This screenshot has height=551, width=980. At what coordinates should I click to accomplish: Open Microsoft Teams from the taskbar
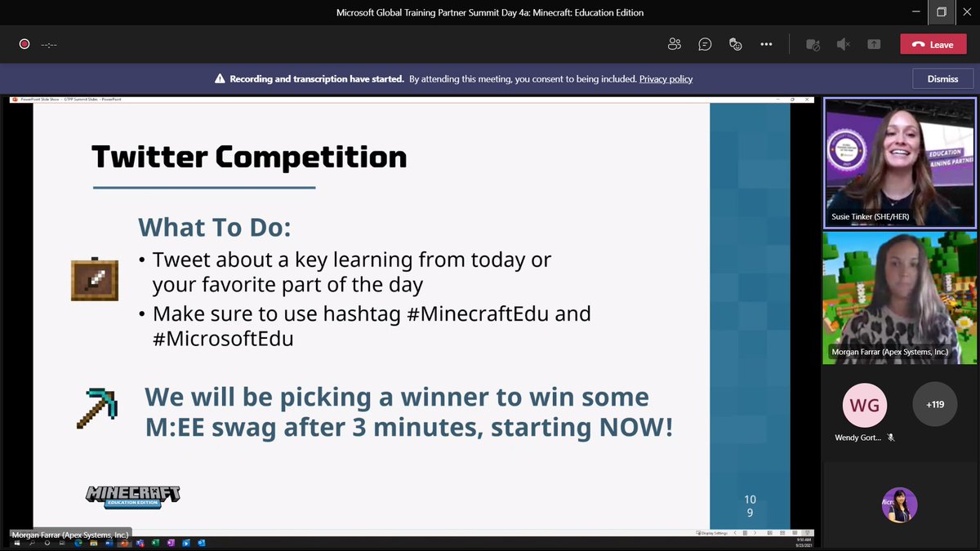click(140, 544)
